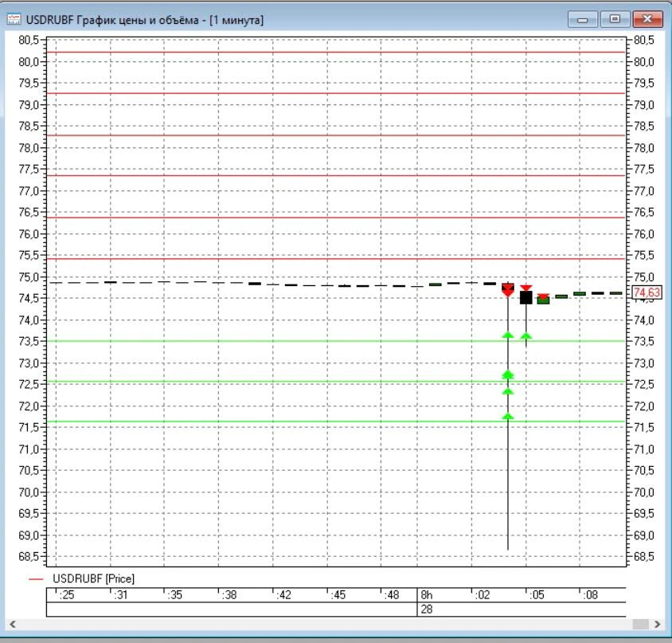Click the green candle right of the black candle
The width and height of the screenshot is (672, 643).
[543, 300]
